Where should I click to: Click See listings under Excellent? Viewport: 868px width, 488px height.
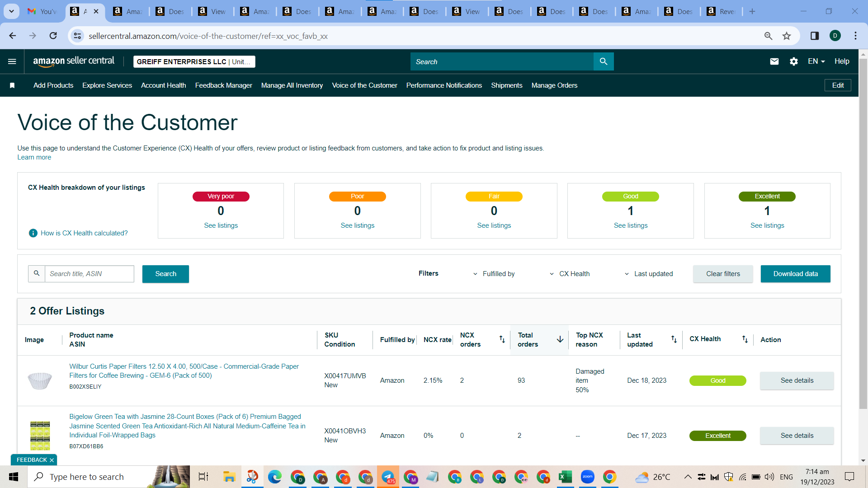tap(767, 225)
